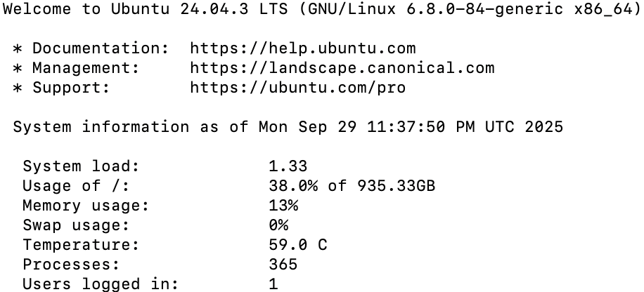This screenshot has height=292, width=644.
Task: Click the System information timestamp line
Action: (x=288, y=127)
